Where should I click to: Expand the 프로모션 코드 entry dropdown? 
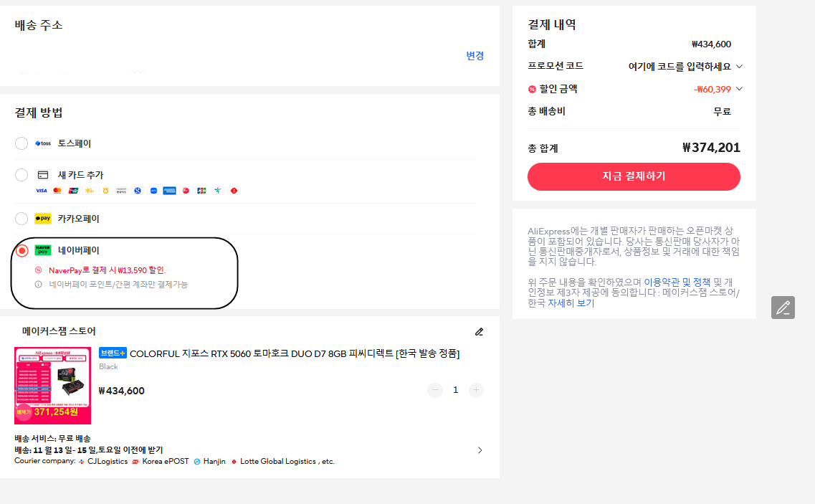[x=740, y=65]
